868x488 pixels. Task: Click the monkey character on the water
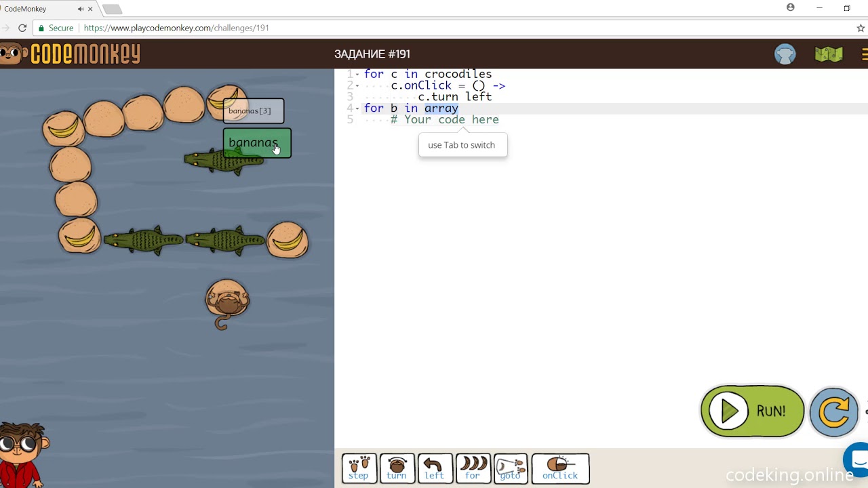point(227,302)
